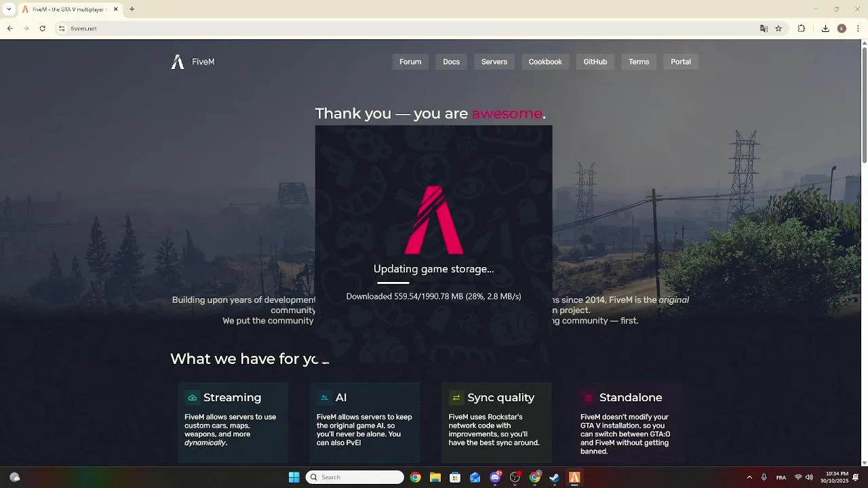Click the large FiveM logo in updater
The image size is (868, 488).
point(434,220)
